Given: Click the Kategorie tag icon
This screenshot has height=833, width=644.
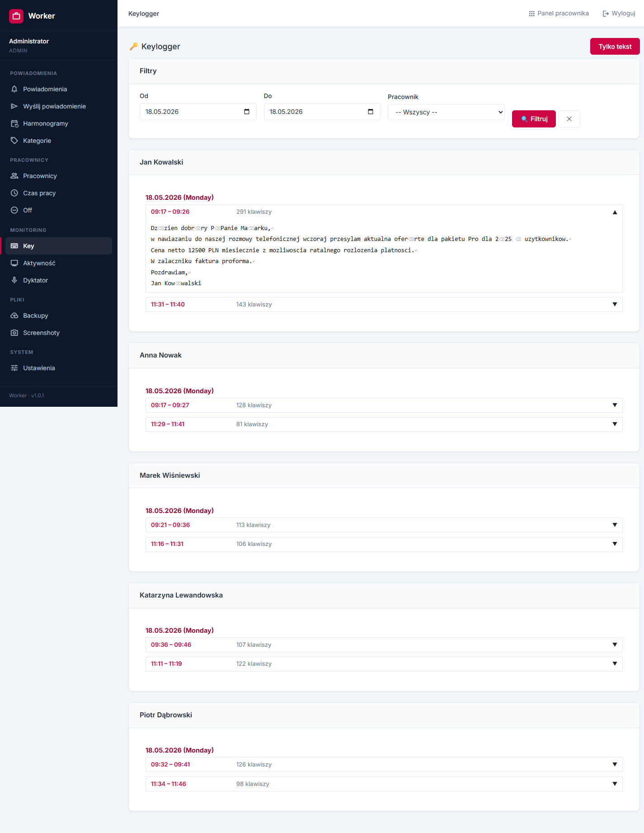Looking at the screenshot, I should tap(14, 141).
